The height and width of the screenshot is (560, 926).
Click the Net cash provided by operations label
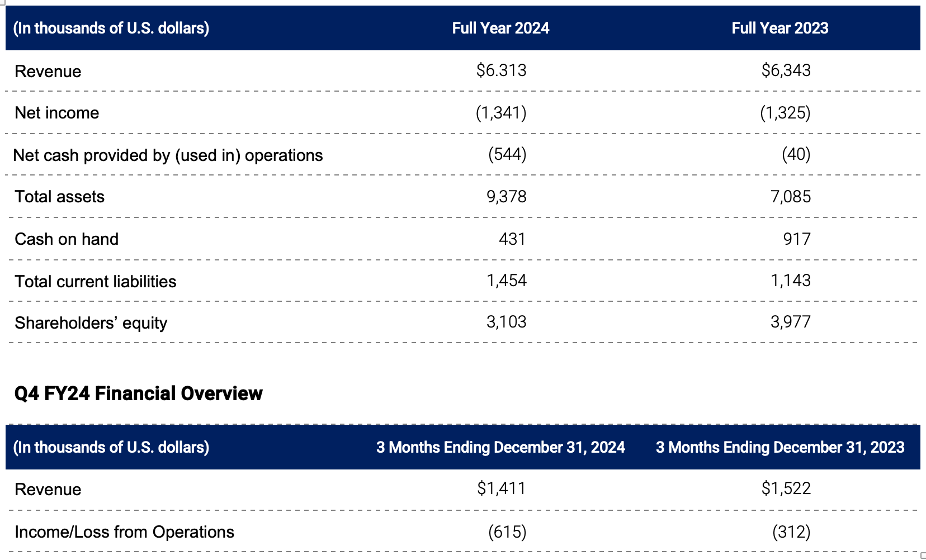168,155
